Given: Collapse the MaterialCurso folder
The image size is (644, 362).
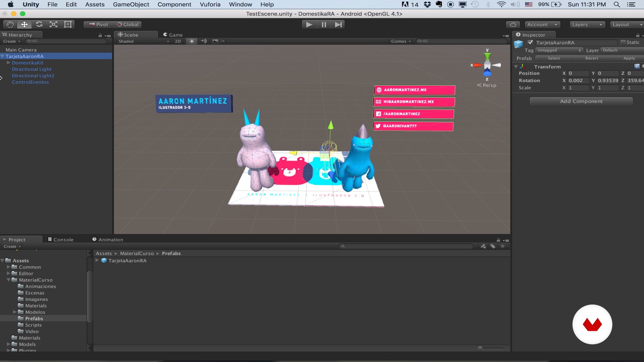Looking at the screenshot, I should click(8, 280).
